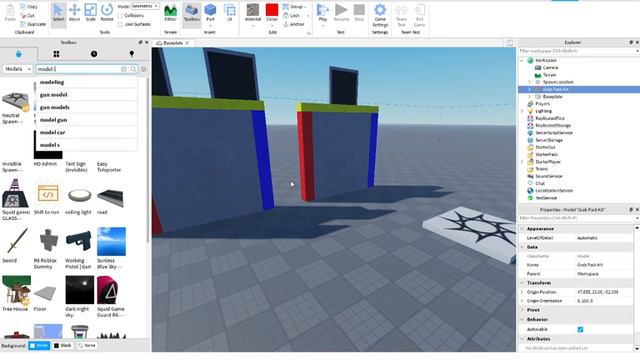Viewport: 640px width, 360px height.
Task: Expand the Origin Position property
Action: pos(522,292)
